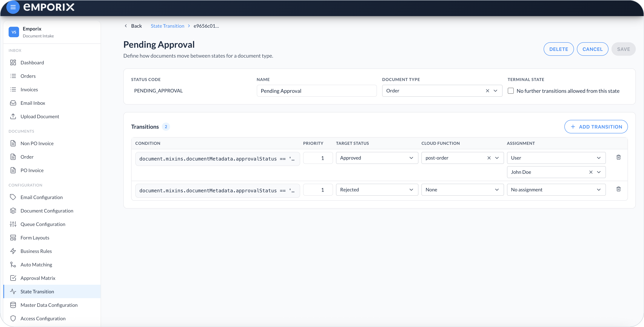
Task: Click the Invoices list icon
Action: coord(13,90)
